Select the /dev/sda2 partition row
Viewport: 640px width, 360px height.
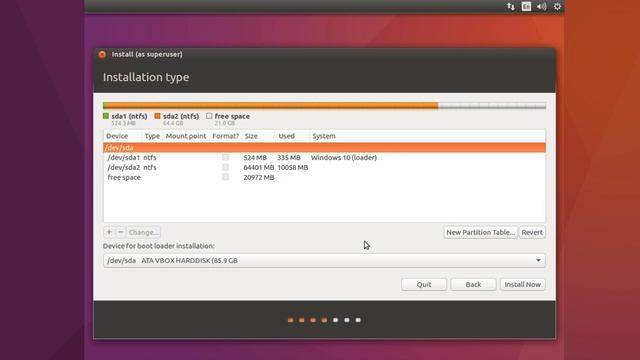324,167
